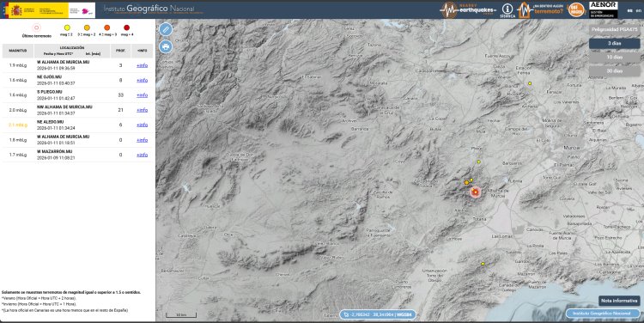Switch language to Spanish (es)
Screen dimensions: 644x323
tap(629, 10)
